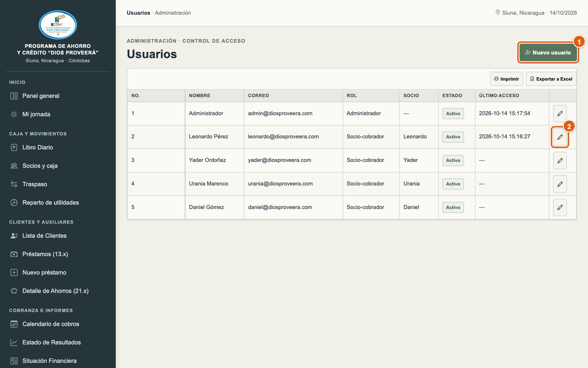Open Lista de Clientes
This screenshot has width=588, height=368.
click(58, 236)
